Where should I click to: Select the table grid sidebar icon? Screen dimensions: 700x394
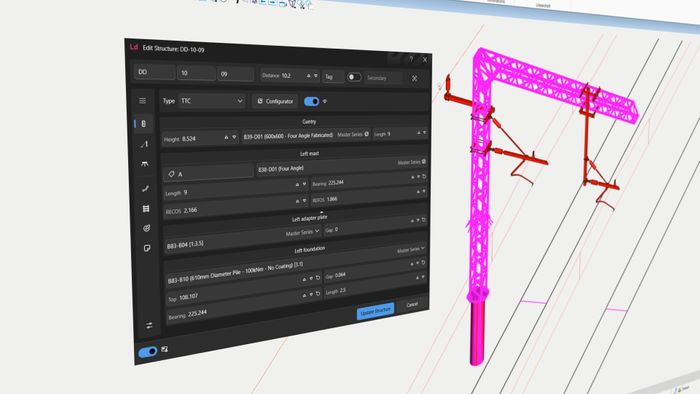point(146,208)
